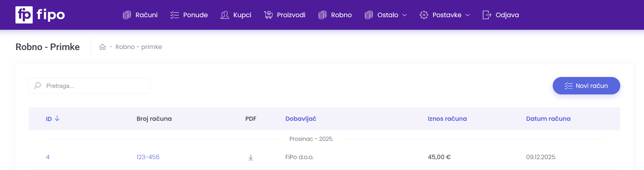Expand the Ostalo dropdown menu
644x170 pixels.
point(386,15)
